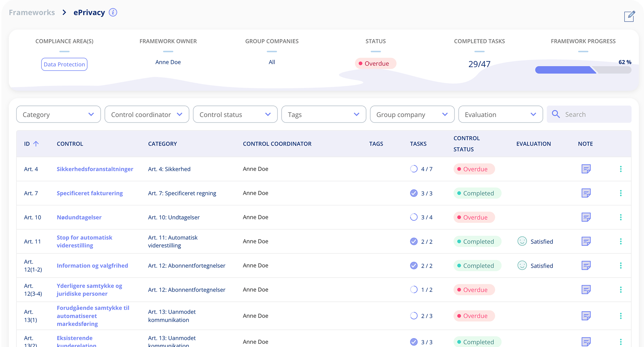This screenshot has height=347, width=644.
Task: Click framework owner 'Anne Doe' in summary
Action: coord(168,62)
